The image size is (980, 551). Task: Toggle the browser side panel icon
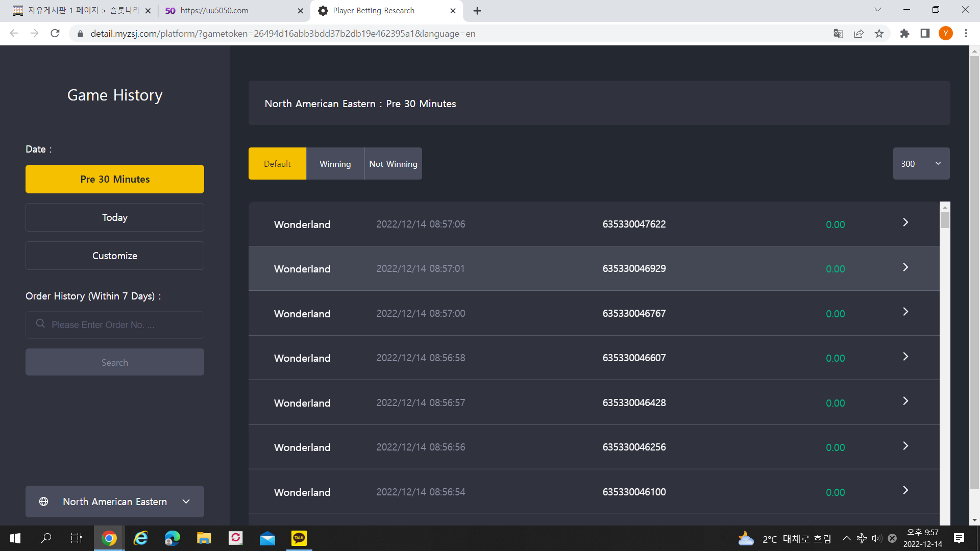click(x=925, y=33)
